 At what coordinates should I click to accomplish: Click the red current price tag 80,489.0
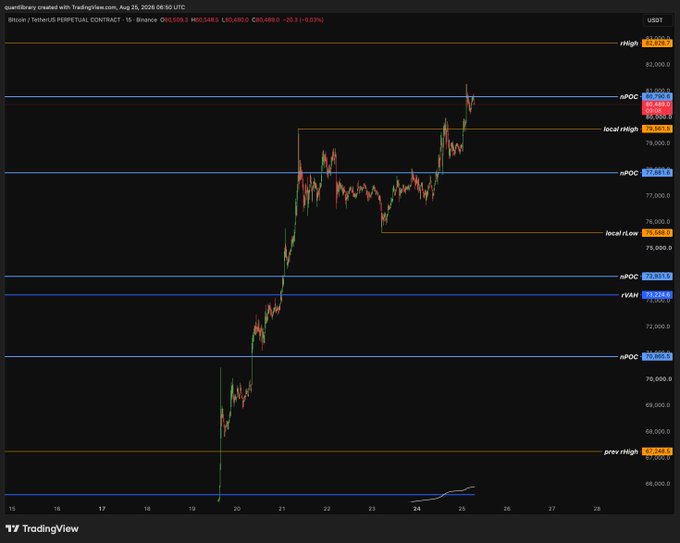click(657, 108)
